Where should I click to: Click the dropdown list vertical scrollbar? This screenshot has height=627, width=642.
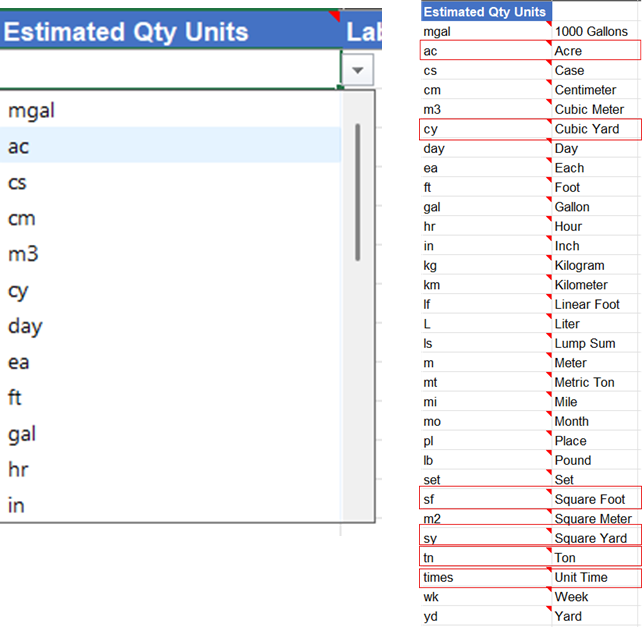(x=358, y=190)
